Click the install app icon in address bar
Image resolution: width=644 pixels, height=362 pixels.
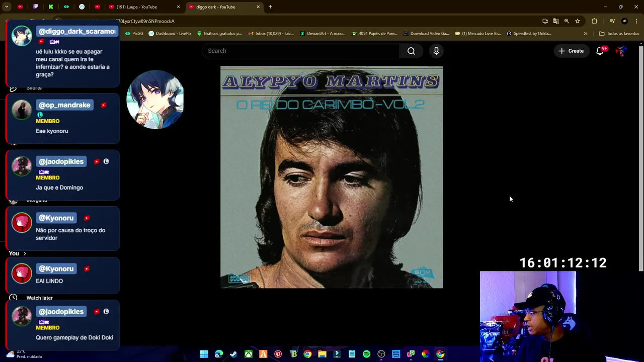pyautogui.click(x=545, y=21)
